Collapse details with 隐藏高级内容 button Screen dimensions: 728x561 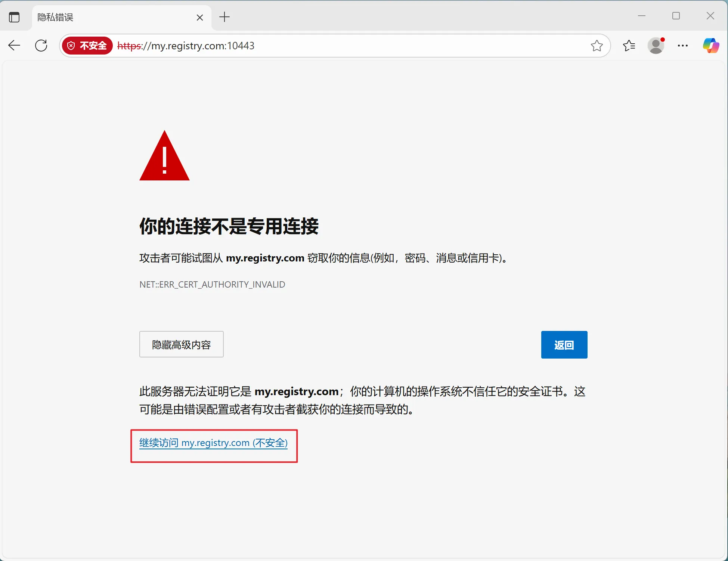pos(182,344)
